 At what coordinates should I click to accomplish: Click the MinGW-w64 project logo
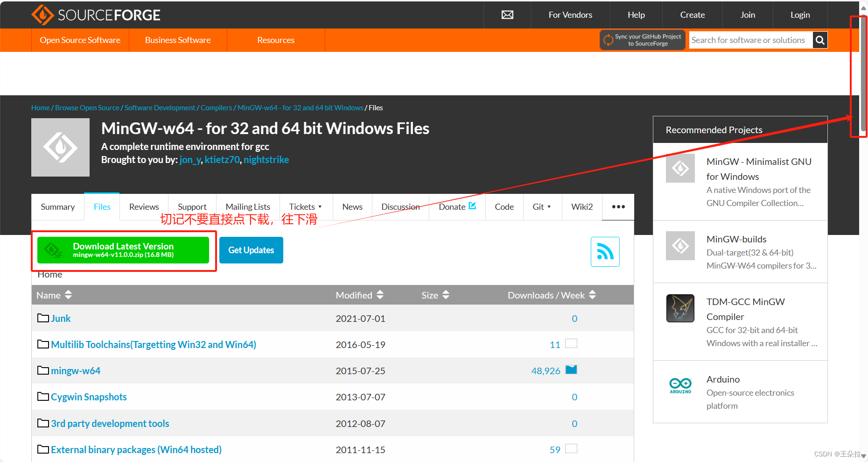[60, 147]
